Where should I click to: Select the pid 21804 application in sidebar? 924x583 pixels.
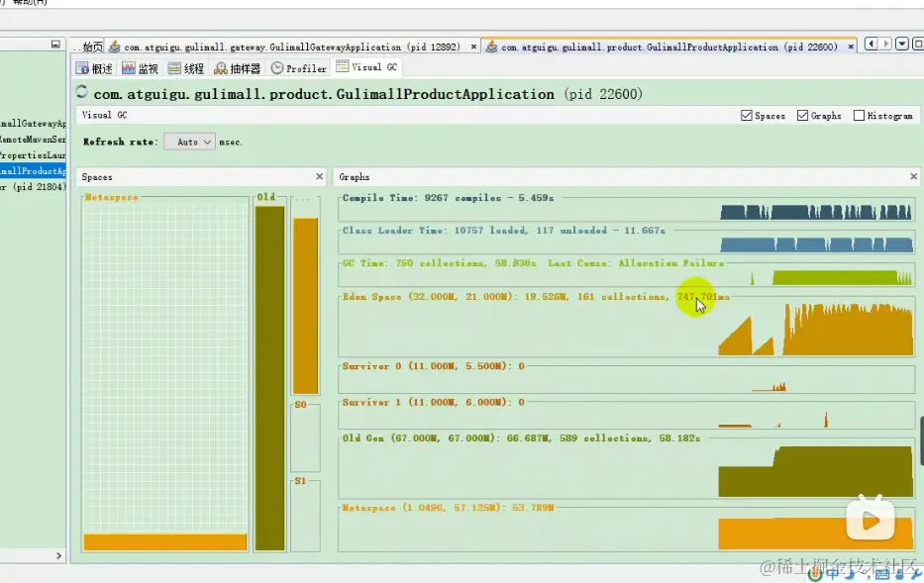click(x=33, y=187)
